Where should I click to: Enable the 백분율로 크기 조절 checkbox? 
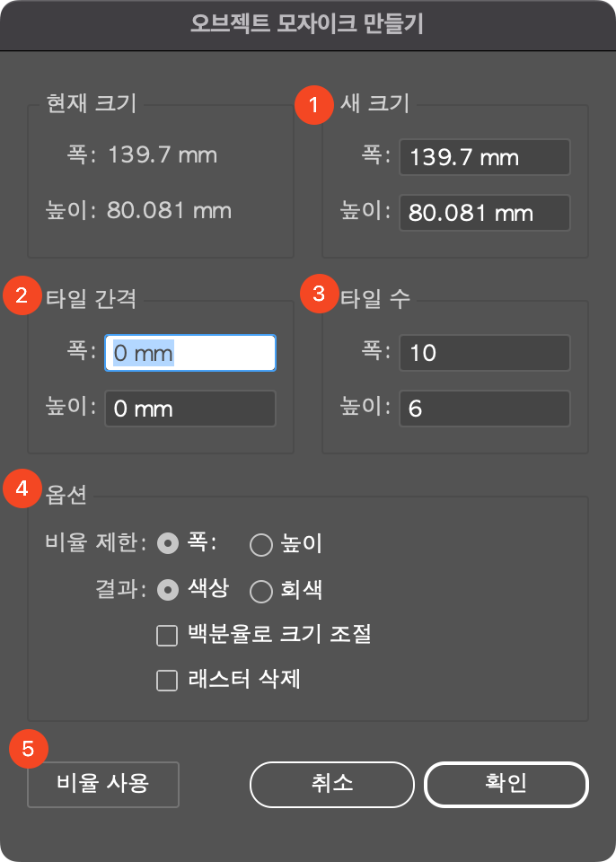[166, 635]
